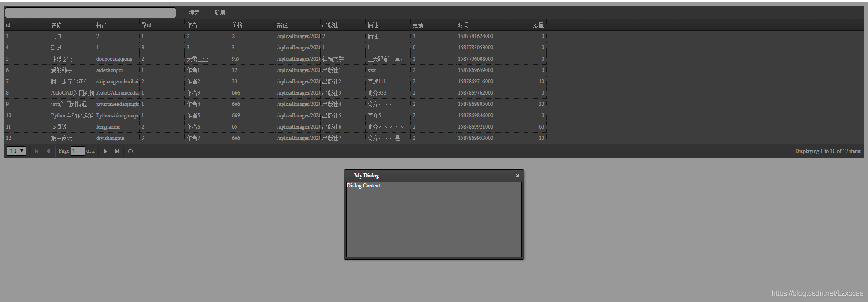Click the 更新 column header
This screenshot has height=302, width=868.
pos(433,25)
